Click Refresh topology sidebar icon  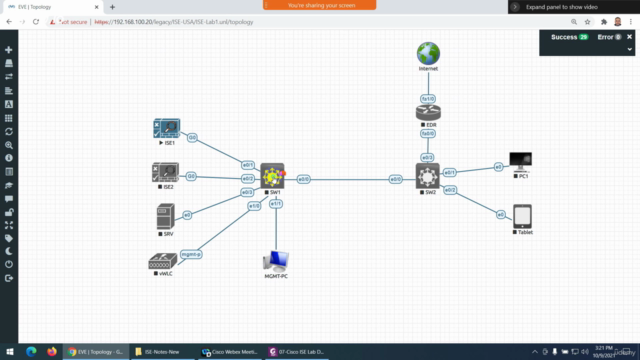[9, 131]
